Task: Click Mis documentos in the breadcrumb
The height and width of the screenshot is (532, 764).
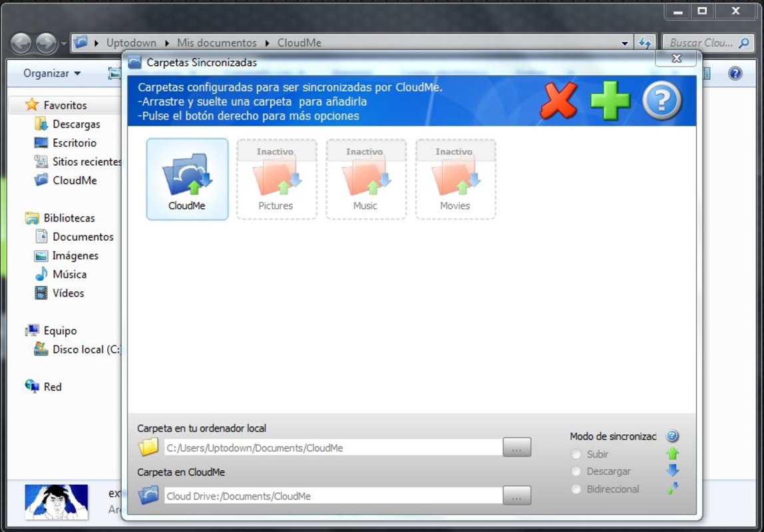Action: pos(217,43)
